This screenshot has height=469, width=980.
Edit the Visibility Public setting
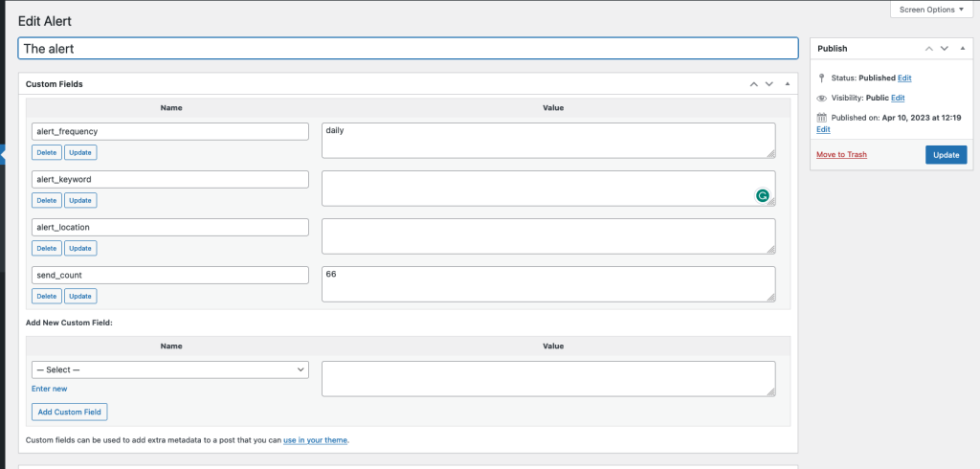tap(898, 99)
